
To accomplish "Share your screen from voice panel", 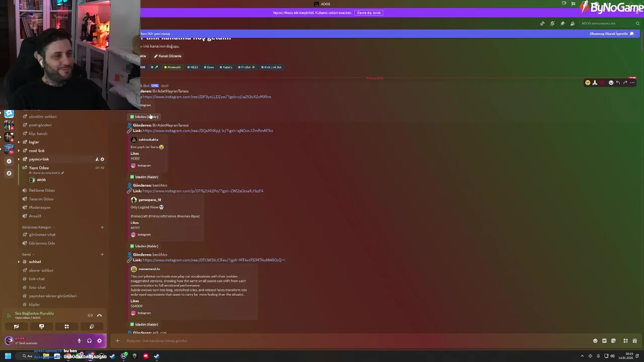I will tap(41, 327).
